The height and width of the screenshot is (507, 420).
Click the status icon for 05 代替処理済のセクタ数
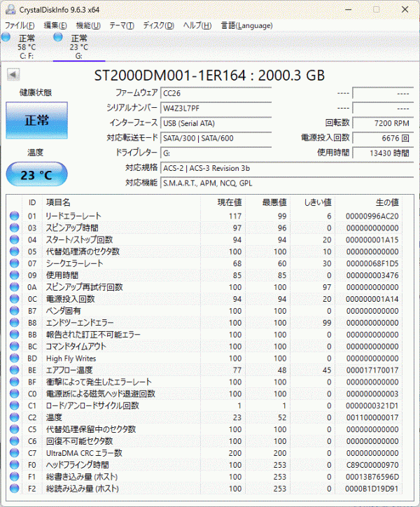point(14,251)
